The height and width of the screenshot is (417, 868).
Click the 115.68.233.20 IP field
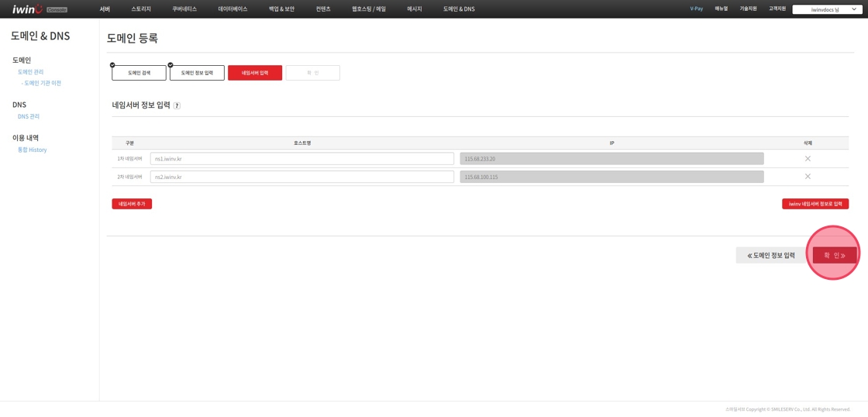point(611,159)
